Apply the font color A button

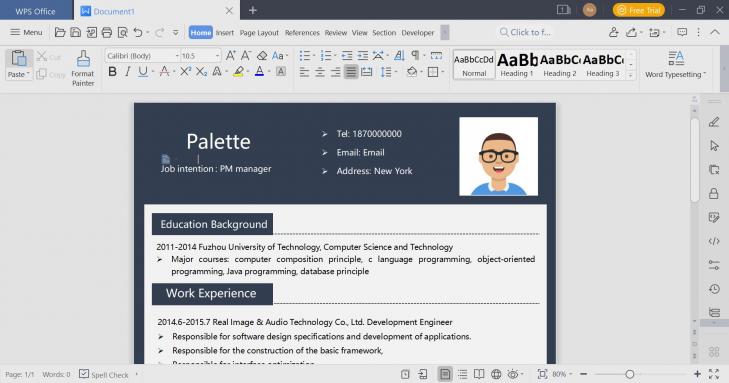click(259, 72)
